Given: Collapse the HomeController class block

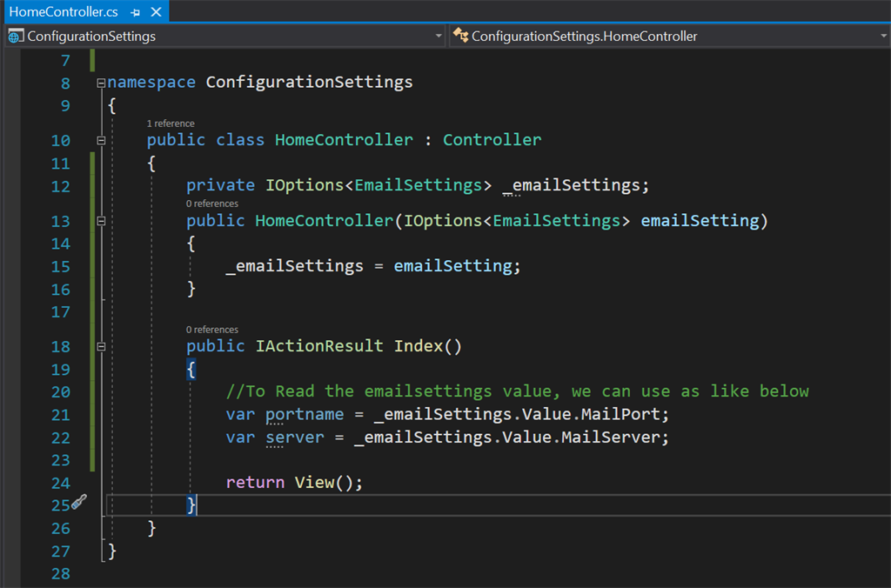Looking at the screenshot, I should tap(101, 140).
